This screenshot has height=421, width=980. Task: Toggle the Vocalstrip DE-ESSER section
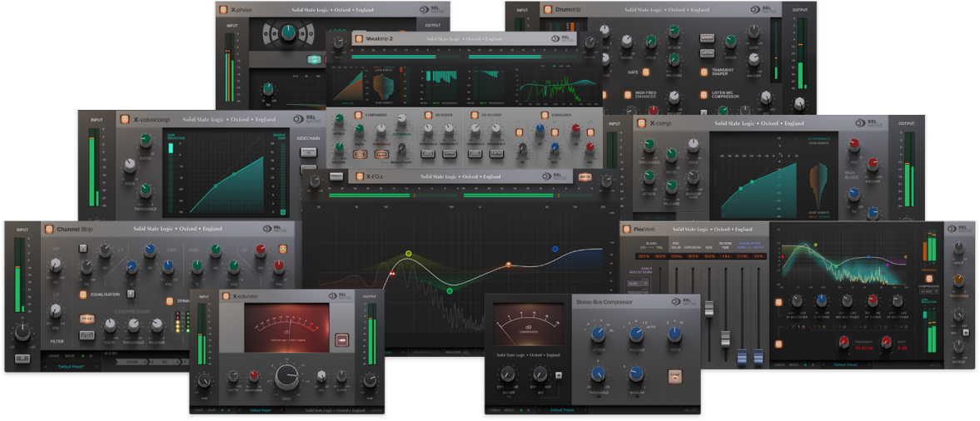click(429, 115)
